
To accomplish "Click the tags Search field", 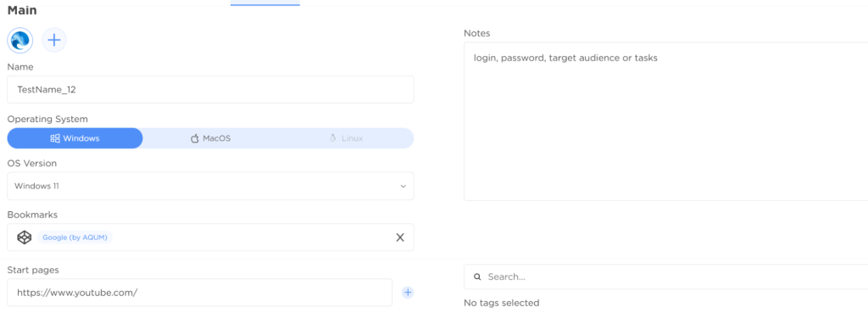I will 666,277.
